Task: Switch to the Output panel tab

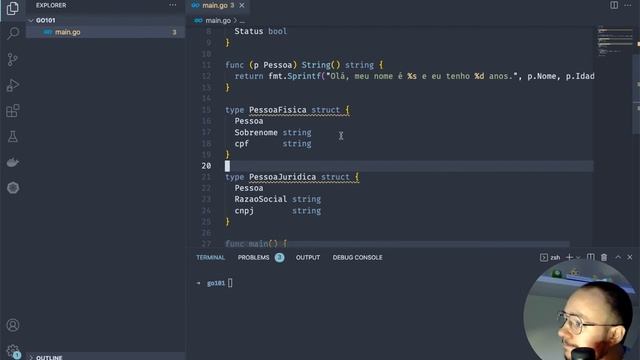Action: tap(308, 258)
